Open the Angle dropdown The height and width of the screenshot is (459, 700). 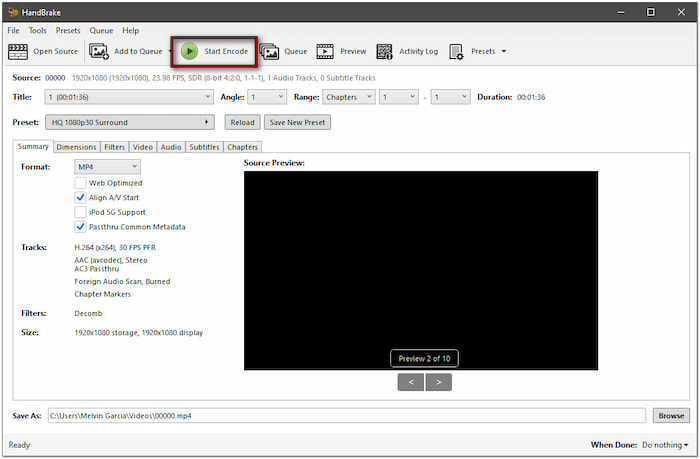point(267,97)
